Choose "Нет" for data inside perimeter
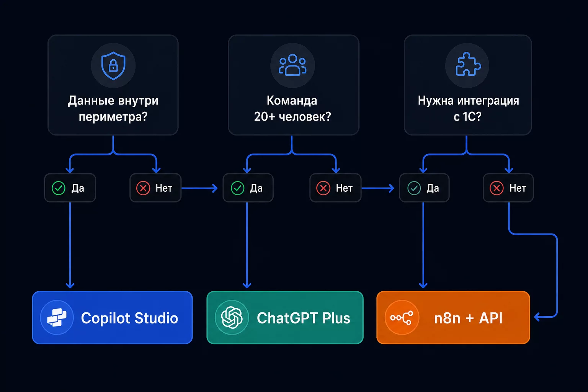Viewport: 588px width, 392px height. point(155,188)
